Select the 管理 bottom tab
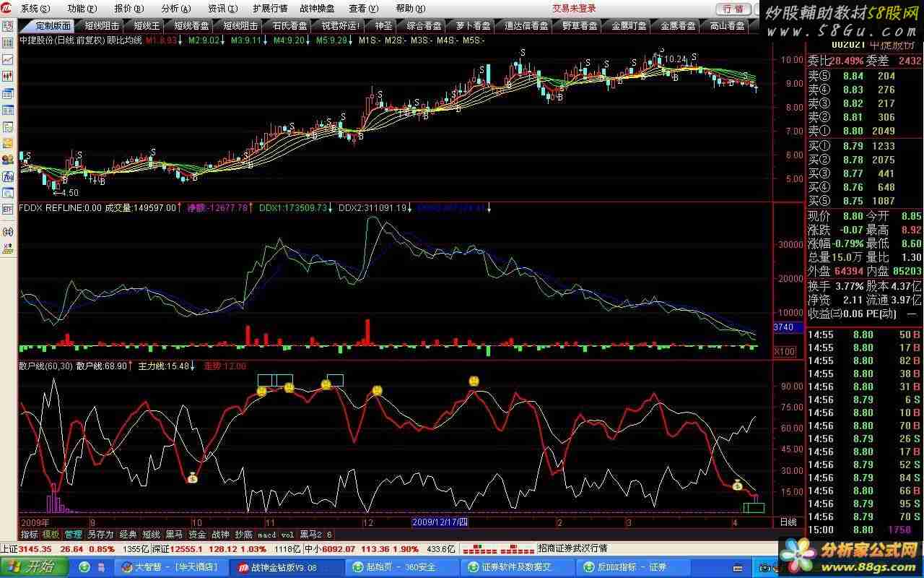Image resolution: width=924 pixels, height=578 pixels. (x=73, y=535)
